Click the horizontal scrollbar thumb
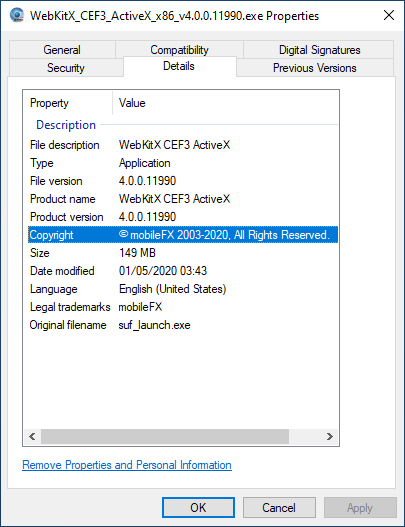The image size is (405, 527). coord(165,436)
